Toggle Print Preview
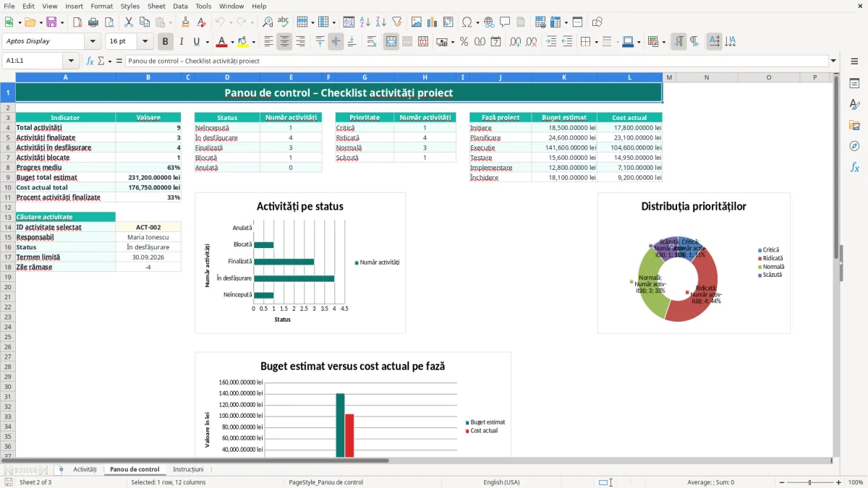 pos(109,22)
